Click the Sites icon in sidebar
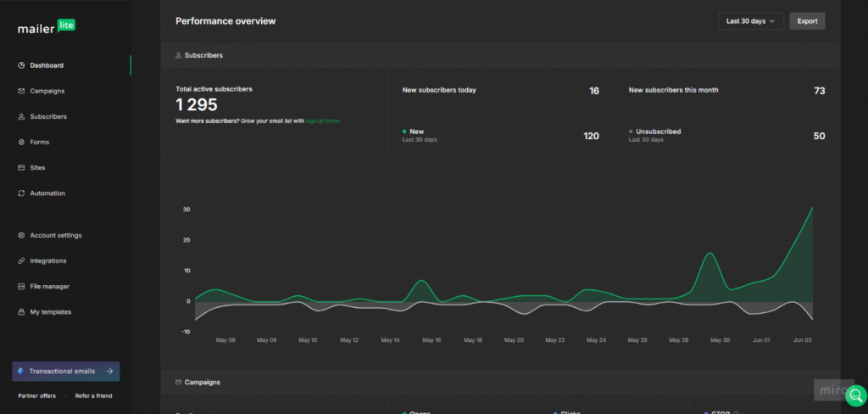Image resolution: width=868 pixels, height=414 pixels. pyautogui.click(x=21, y=167)
